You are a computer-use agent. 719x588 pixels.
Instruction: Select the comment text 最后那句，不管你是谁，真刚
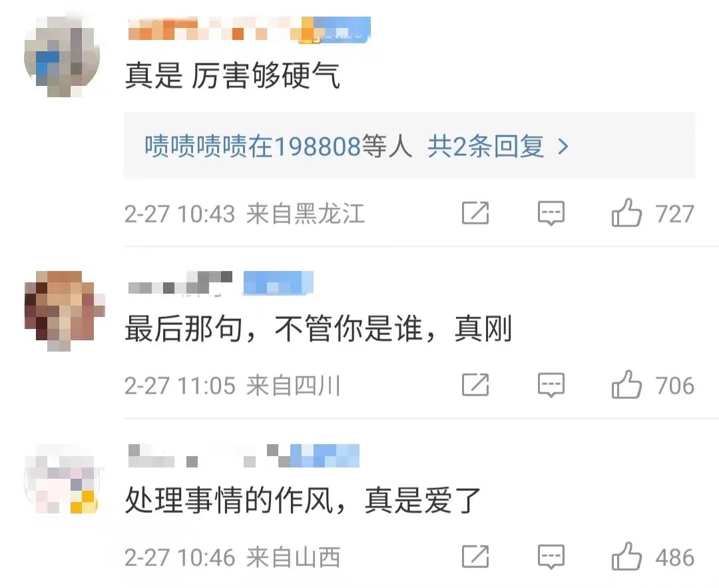(318, 328)
